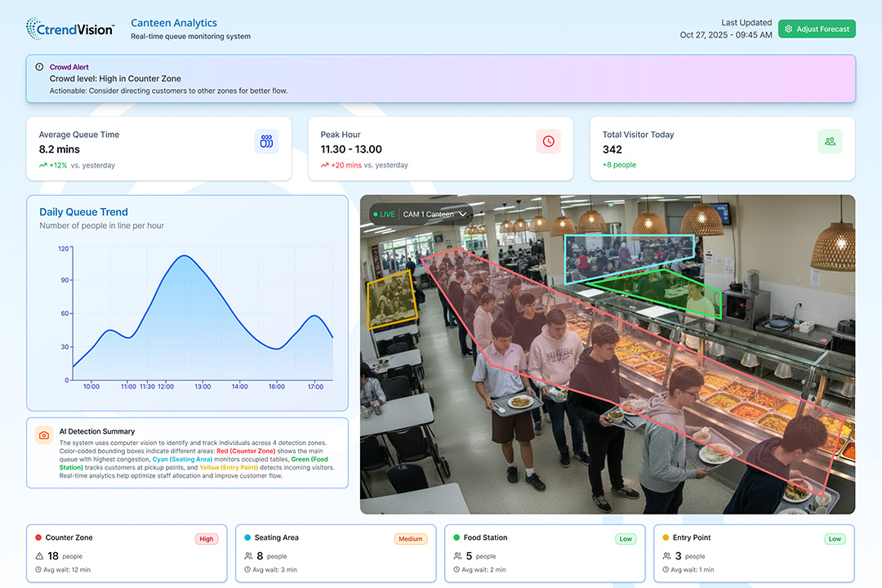Click the green visitors icon in Total Visitor Today
Screen dimensions: 882x588
[830, 141]
